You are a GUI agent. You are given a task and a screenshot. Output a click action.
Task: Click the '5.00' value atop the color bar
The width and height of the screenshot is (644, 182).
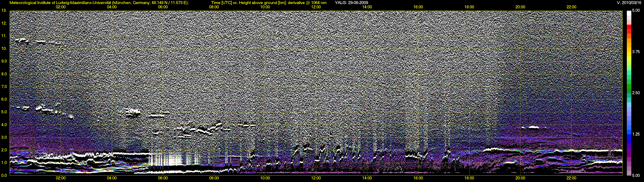click(x=636, y=10)
